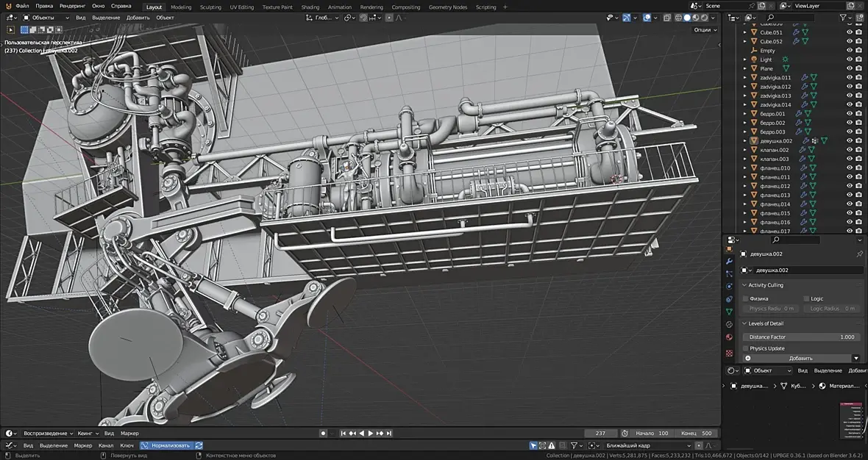The image size is (868, 460).
Task: Click the Добавить level of detail button
Action: [x=800, y=358]
